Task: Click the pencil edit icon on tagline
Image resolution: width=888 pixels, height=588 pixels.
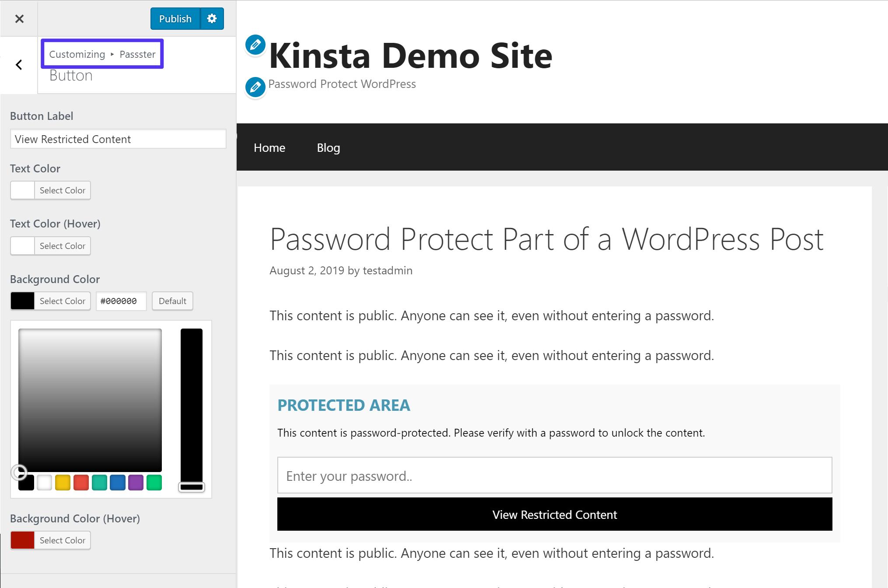Action: point(255,84)
